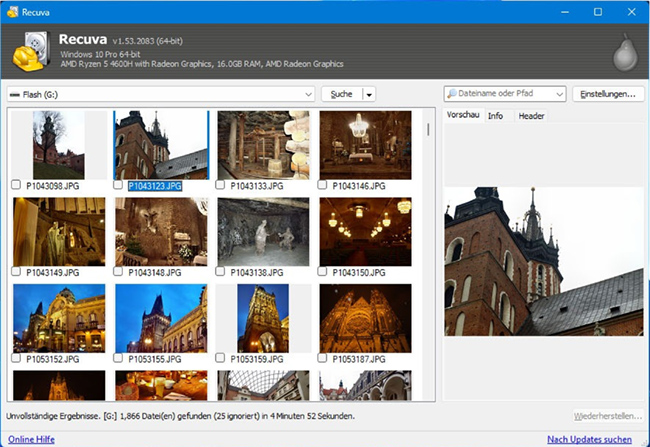Select the P1043123.JPG church tower thumbnail
The height and width of the screenshot is (447, 650).
pos(161,145)
